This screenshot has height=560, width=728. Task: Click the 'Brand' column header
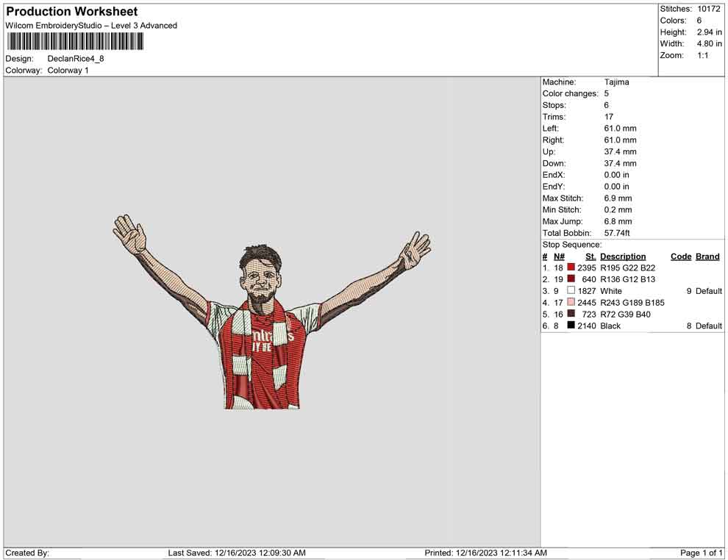[x=707, y=256]
